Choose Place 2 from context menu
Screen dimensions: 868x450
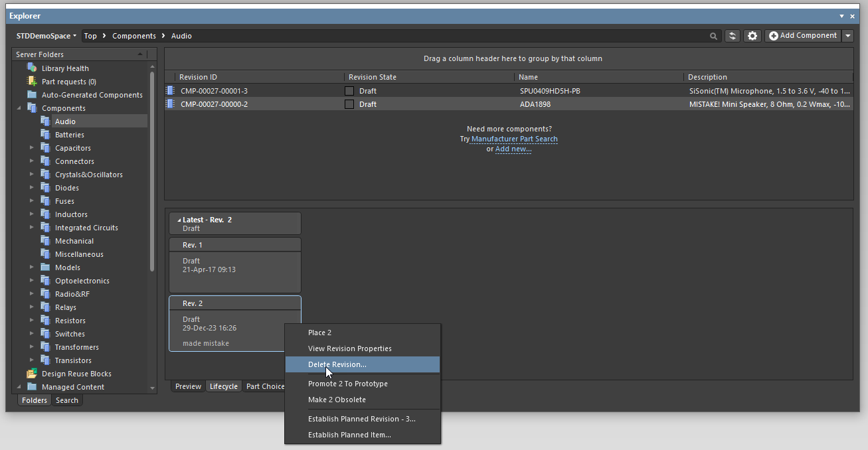tap(363, 333)
